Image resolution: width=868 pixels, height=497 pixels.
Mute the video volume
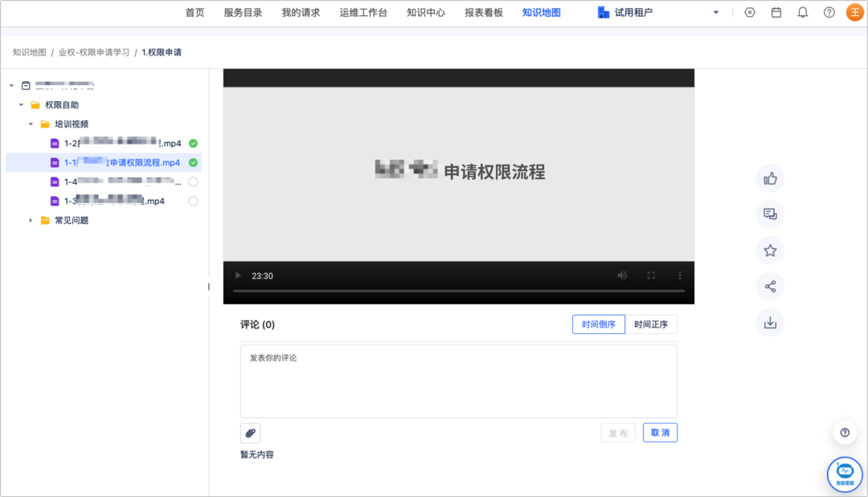coord(622,275)
